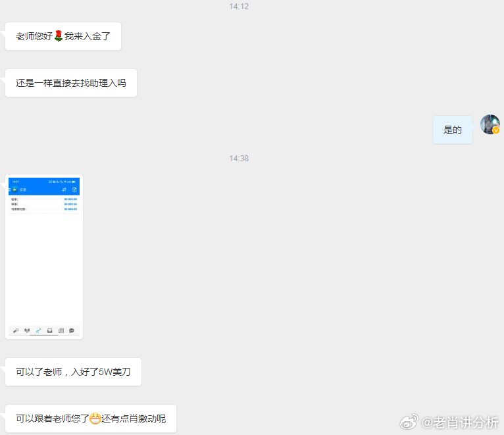The height and width of the screenshot is (435, 504).
Task: Click the 14:12 timestamp
Action: point(239,7)
